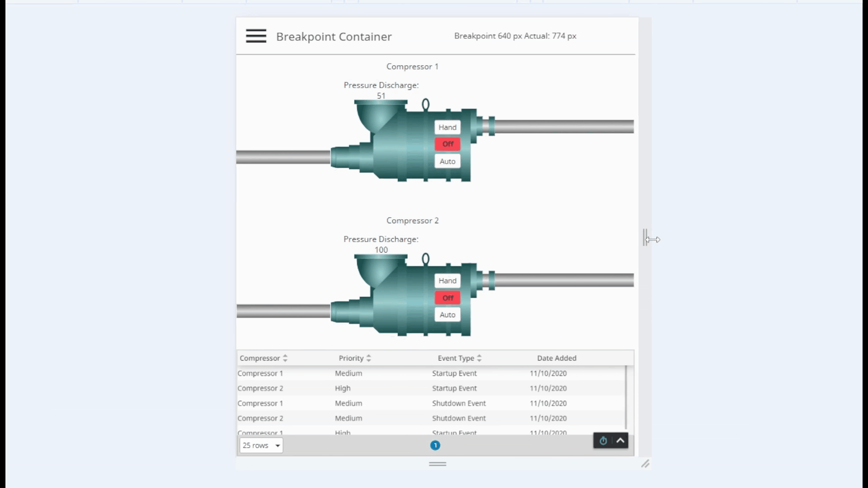Select Compressor 1 graphic image
The width and height of the screenshot is (868, 488).
coord(414,140)
